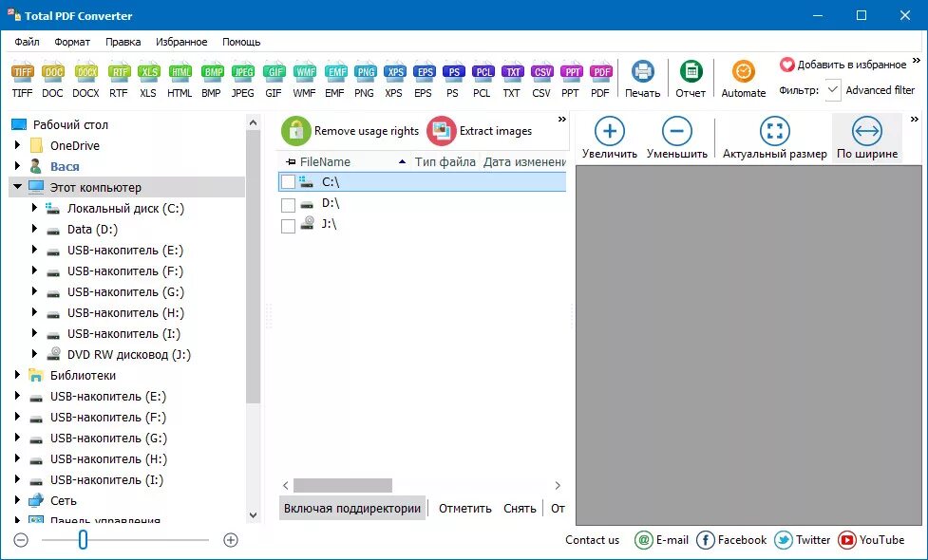This screenshot has height=560, width=928.
Task: Check the box for D:\ drive
Action: pos(288,205)
